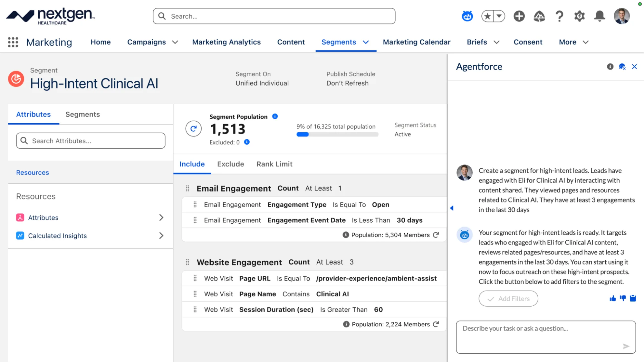Image resolution: width=644 pixels, height=362 pixels.
Task: Open the Content tab
Action: click(291, 42)
